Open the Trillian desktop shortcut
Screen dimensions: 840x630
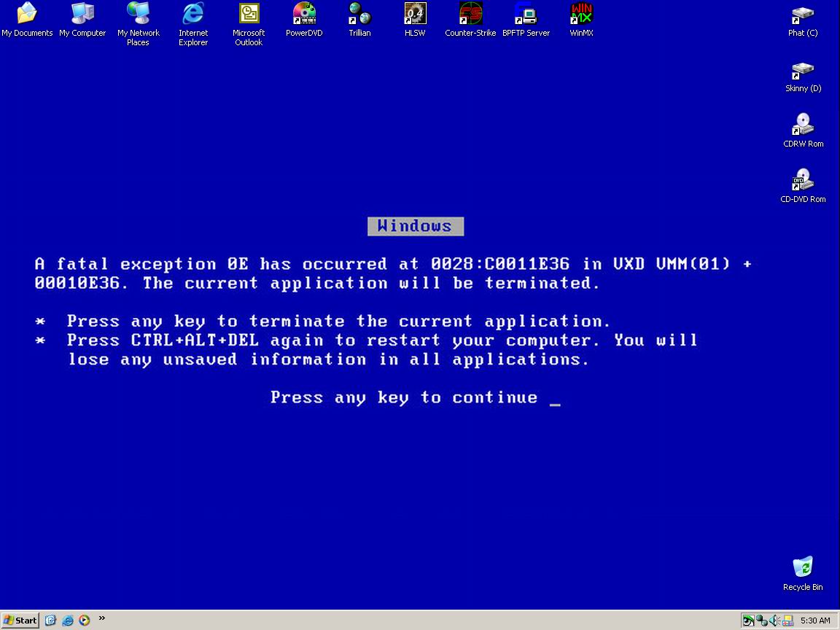(360, 20)
